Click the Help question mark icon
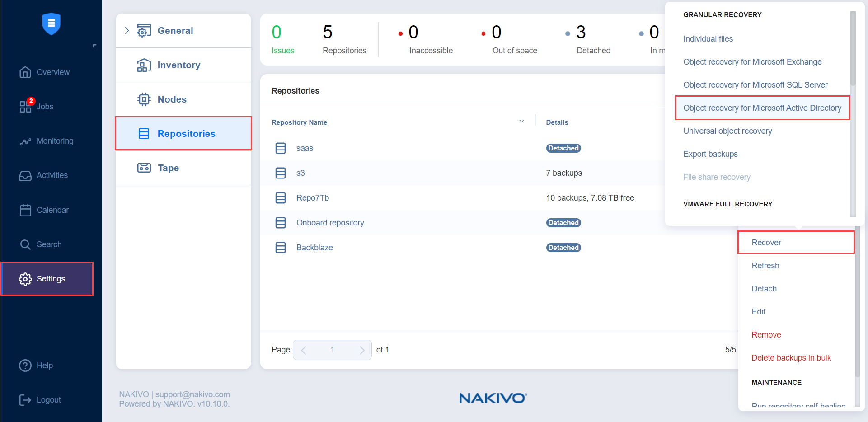This screenshot has width=868, height=422. [25, 366]
